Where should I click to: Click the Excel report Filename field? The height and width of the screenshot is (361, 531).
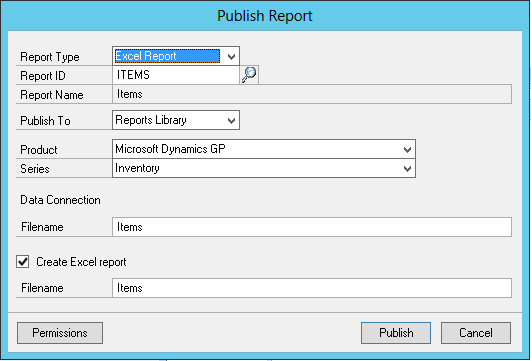coord(312,288)
